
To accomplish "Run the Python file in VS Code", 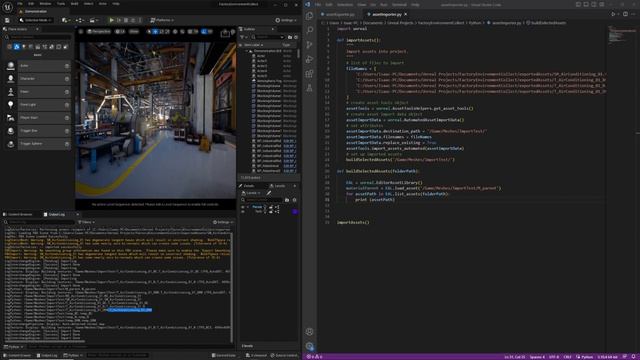I will pos(613,14).
